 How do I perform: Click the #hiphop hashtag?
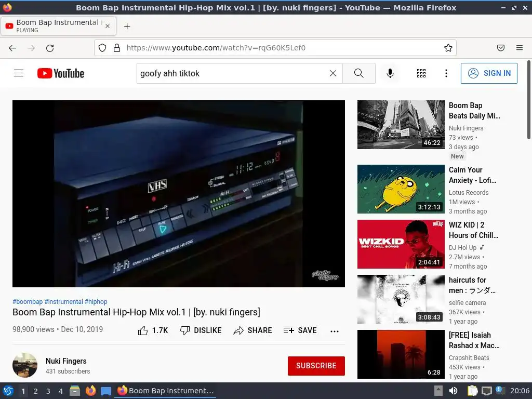coord(96,302)
